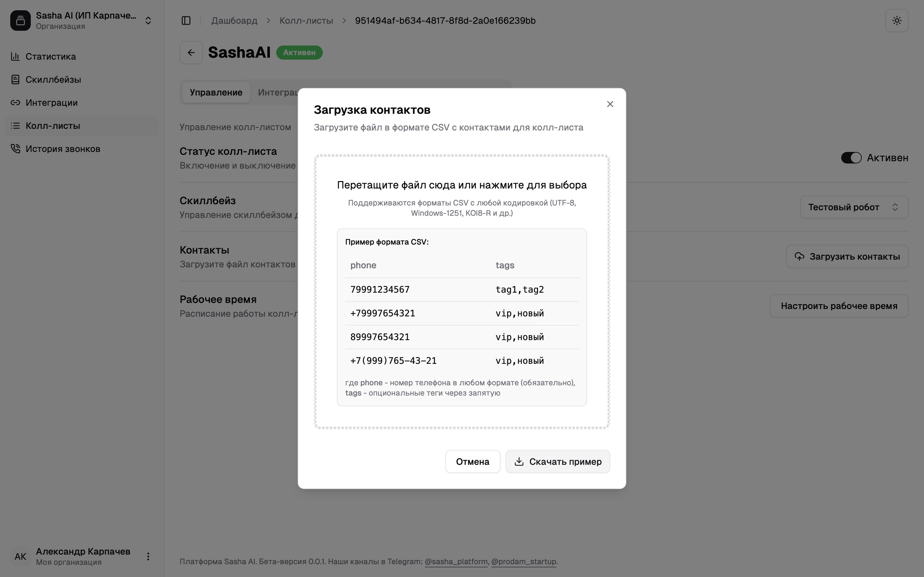Switch to the Управление tab
Image resolution: width=924 pixels, height=577 pixels.
216,92
